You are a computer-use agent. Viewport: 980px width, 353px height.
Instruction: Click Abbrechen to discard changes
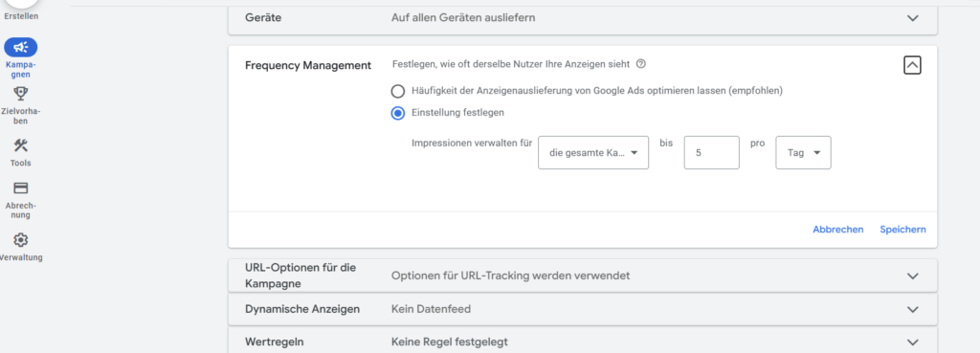coord(838,230)
